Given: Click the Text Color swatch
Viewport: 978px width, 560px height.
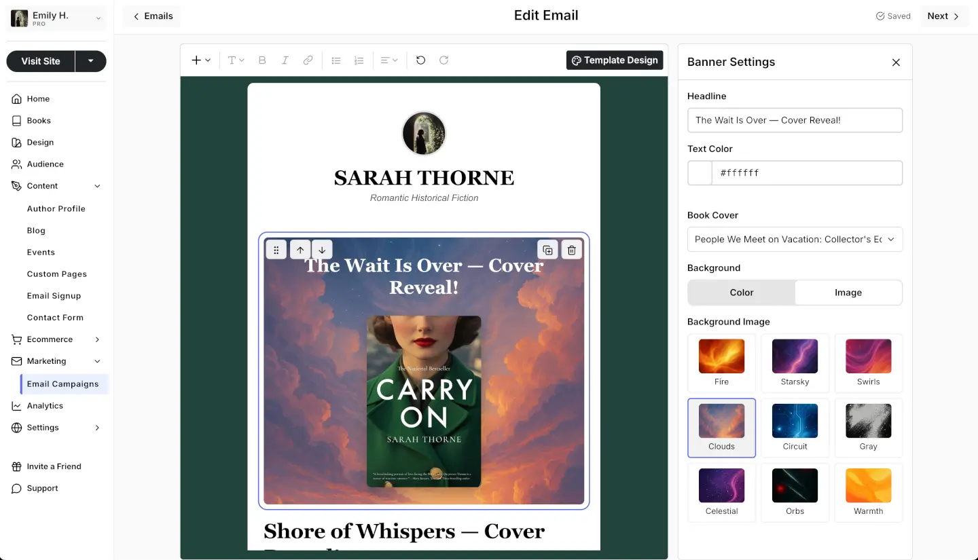Looking at the screenshot, I should pyautogui.click(x=700, y=173).
